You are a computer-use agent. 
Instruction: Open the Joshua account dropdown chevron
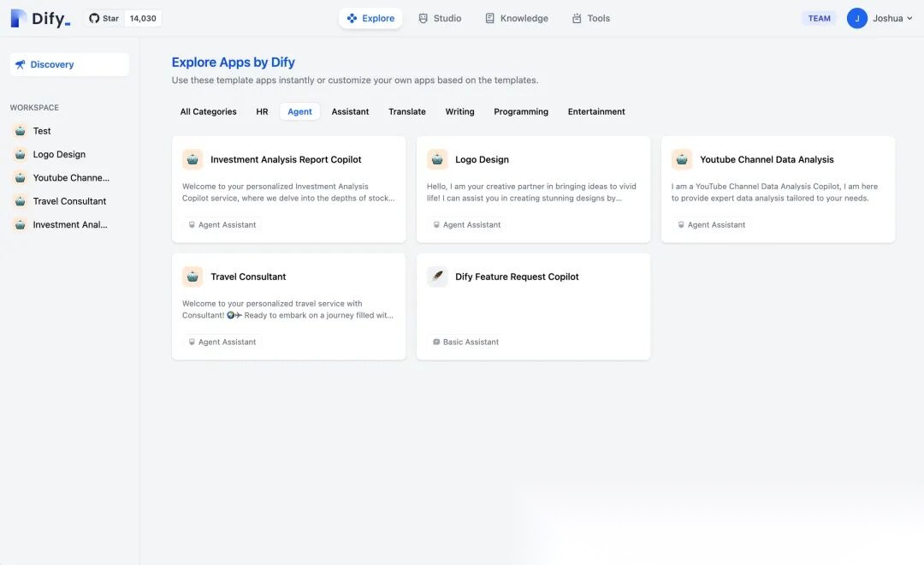click(x=909, y=18)
